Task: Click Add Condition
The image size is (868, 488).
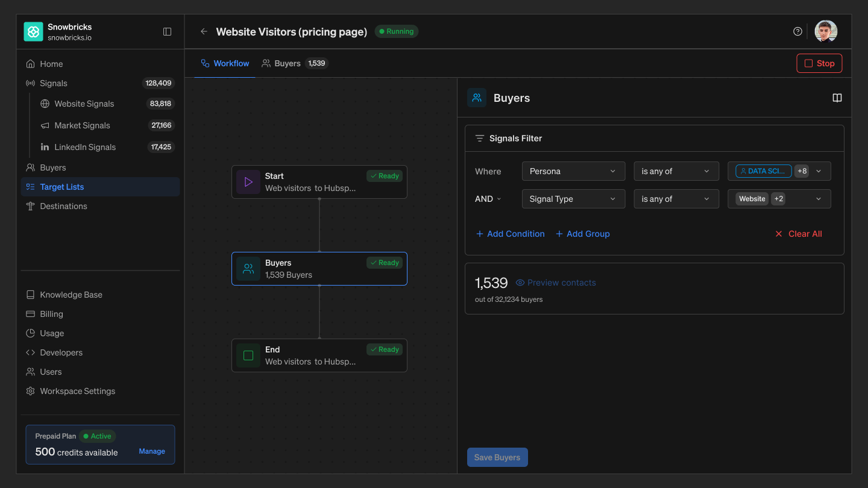Action: tap(510, 234)
